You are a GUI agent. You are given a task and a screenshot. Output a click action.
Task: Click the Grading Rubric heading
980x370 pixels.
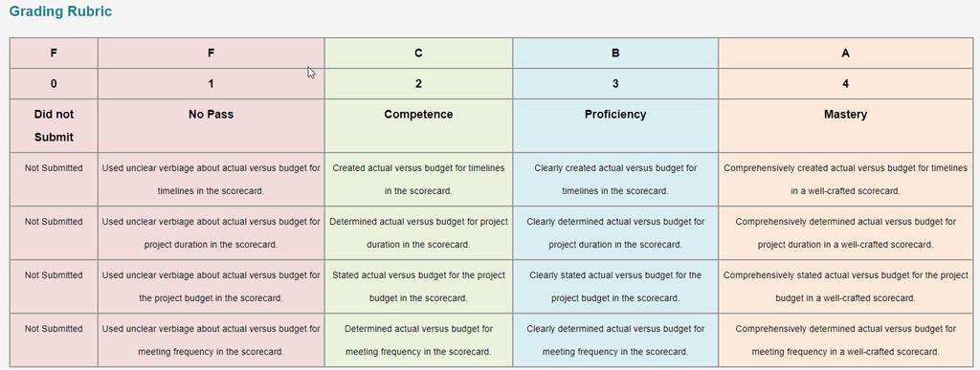coord(60,11)
